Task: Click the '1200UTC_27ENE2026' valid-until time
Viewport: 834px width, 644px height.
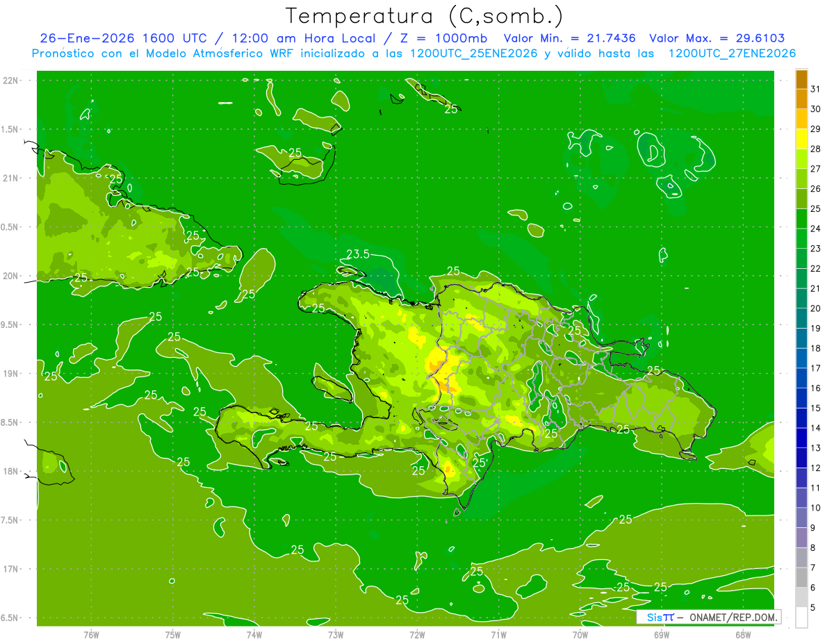Action: click(732, 53)
